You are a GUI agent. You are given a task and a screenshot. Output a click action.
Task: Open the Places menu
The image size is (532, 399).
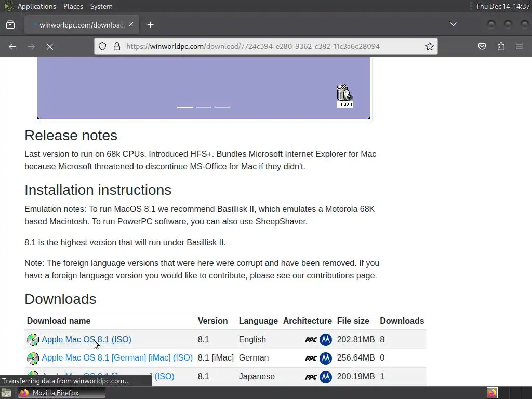click(x=73, y=6)
